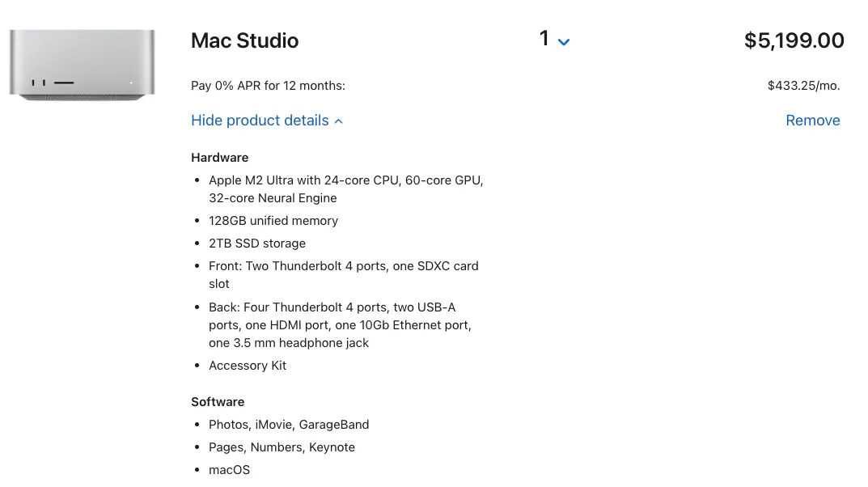Screen dimensions: 868x487
Task: Click the Hardware section heading
Action: pyautogui.click(x=220, y=158)
